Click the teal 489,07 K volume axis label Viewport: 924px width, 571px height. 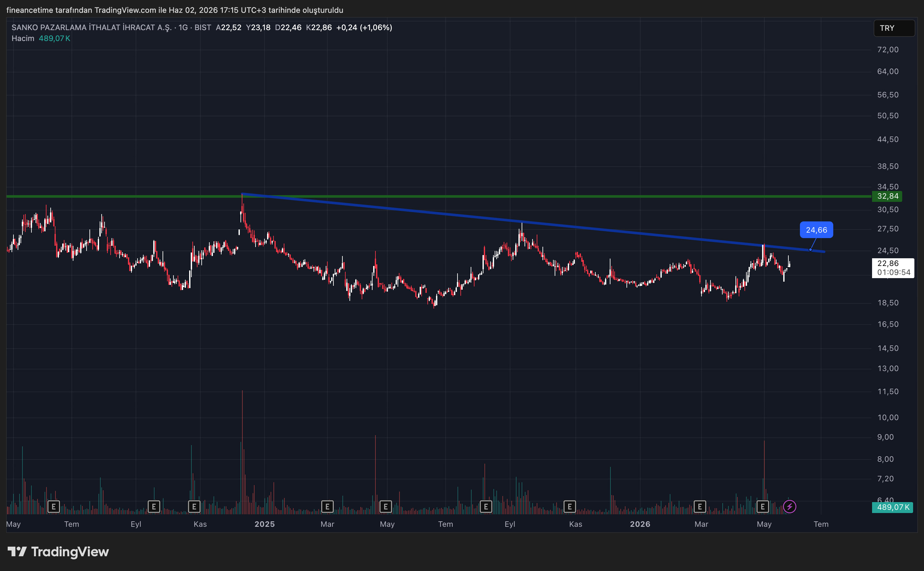pos(892,507)
